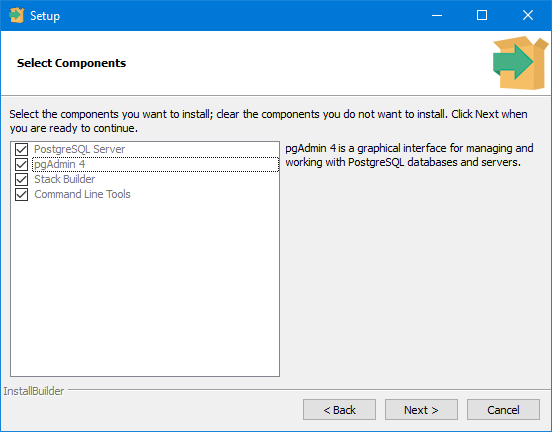Click the InstallBuilder label

click(x=34, y=391)
